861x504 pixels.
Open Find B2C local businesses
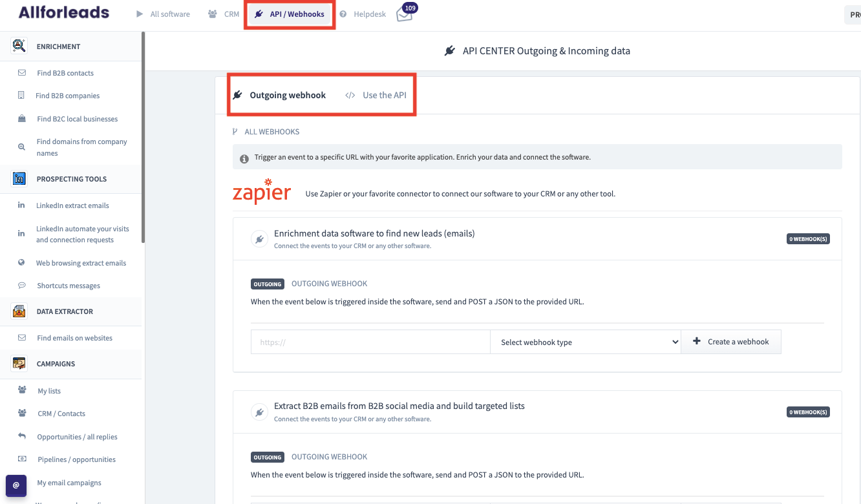pyautogui.click(x=78, y=119)
